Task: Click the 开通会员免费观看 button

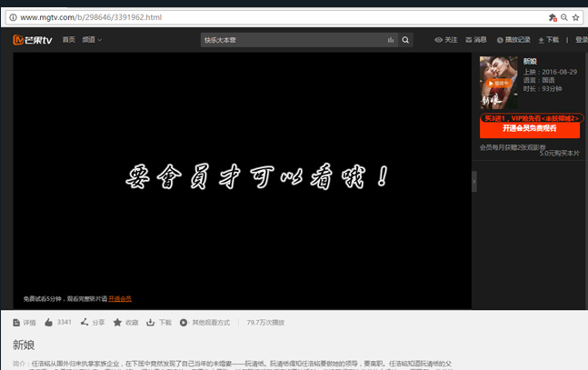Action: tap(530, 129)
